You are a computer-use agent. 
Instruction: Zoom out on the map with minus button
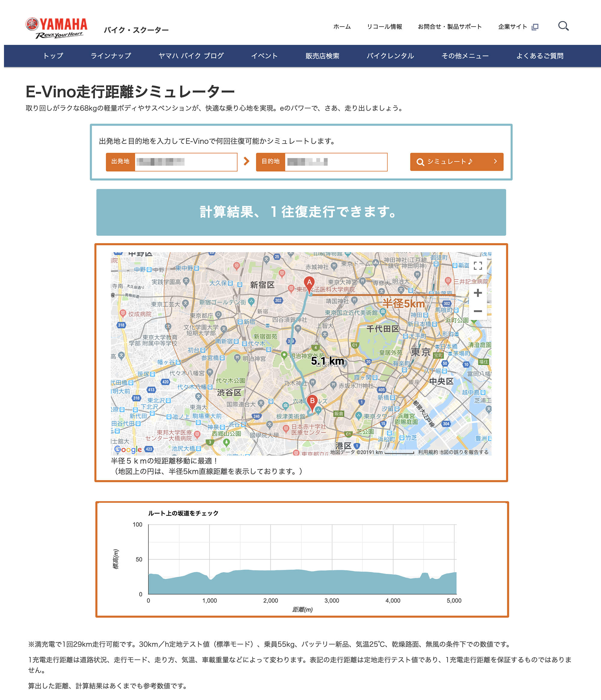pyautogui.click(x=477, y=311)
